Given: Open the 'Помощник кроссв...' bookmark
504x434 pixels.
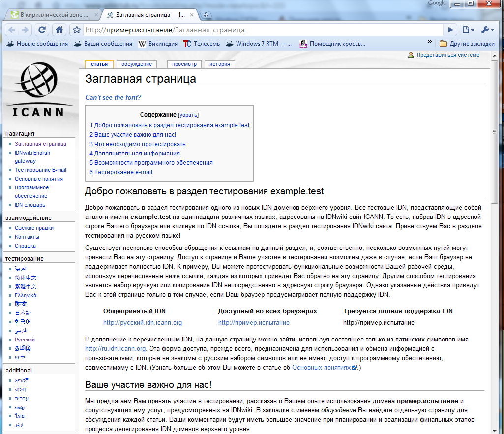Looking at the screenshot, I should point(332,44).
